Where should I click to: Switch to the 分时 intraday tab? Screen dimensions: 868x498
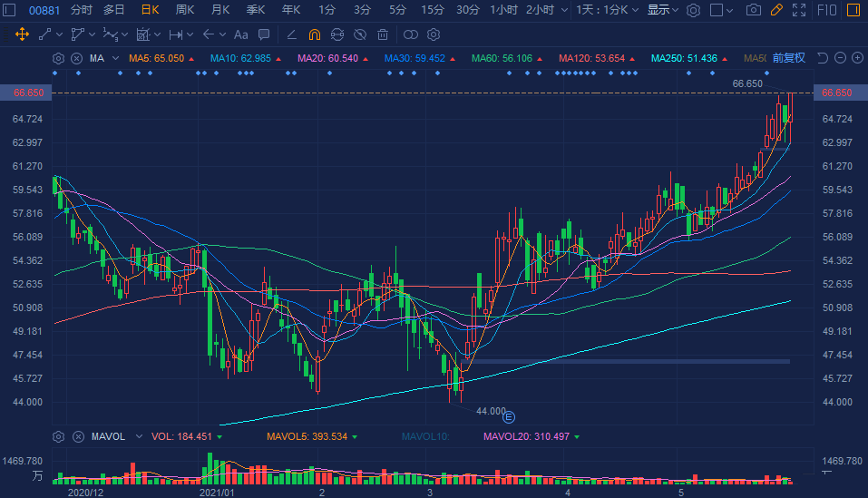point(81,10)
